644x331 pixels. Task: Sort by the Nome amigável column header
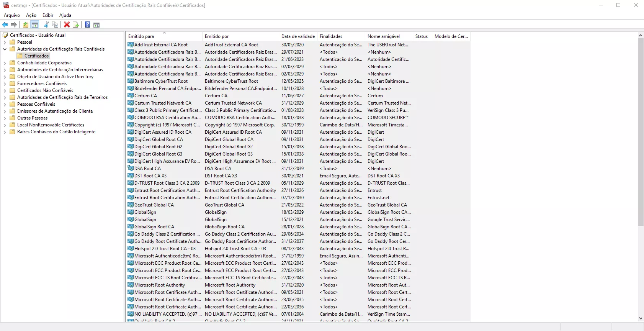(x=389, y=36)
